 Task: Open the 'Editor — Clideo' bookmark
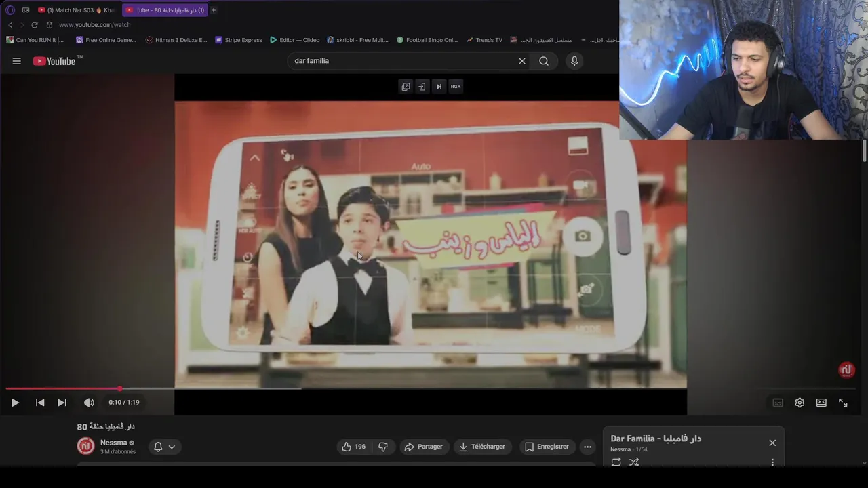[x=294, y=40]
